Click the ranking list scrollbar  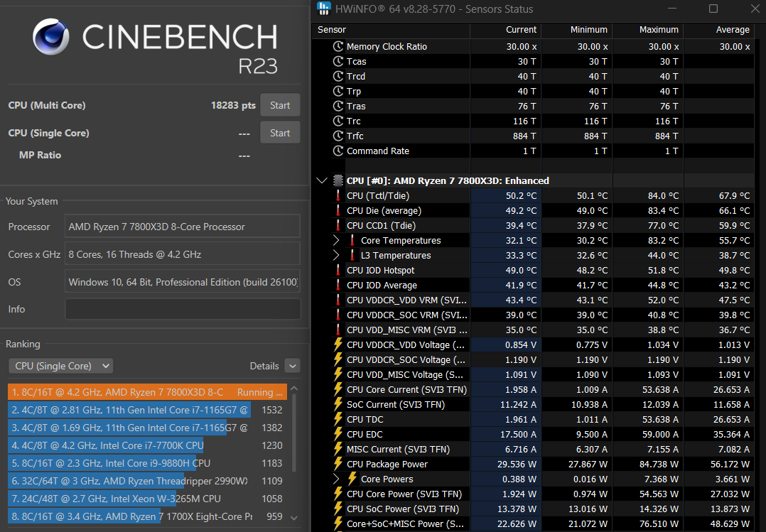click(294, 434)
